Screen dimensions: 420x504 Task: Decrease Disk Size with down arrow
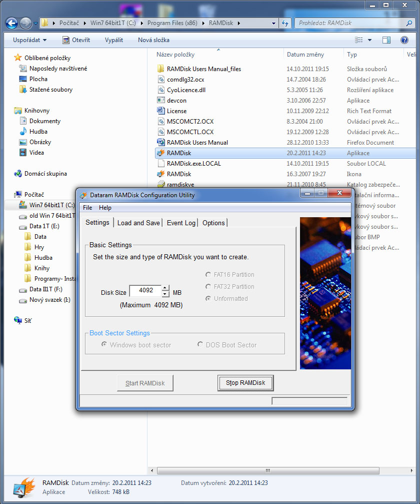(x=165, y=294)
